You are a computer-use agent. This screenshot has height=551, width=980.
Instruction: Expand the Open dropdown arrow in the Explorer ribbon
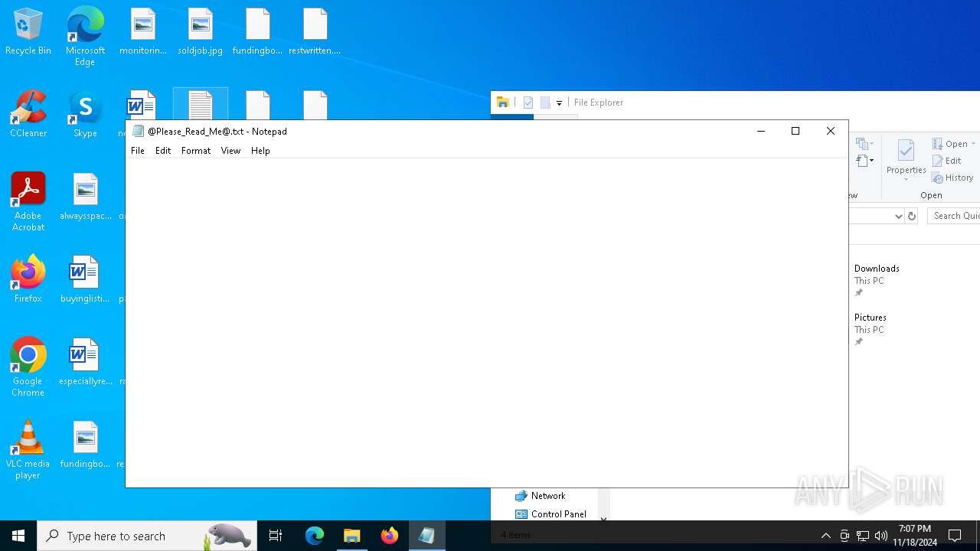point(973,144)
